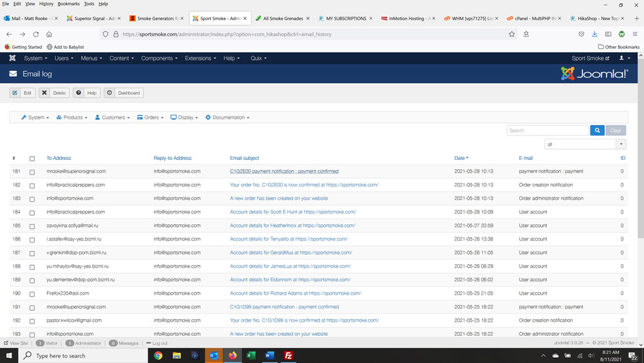Open the Windows notification center icon
This screenshot has width=644, height=363.
coord(633,356)
